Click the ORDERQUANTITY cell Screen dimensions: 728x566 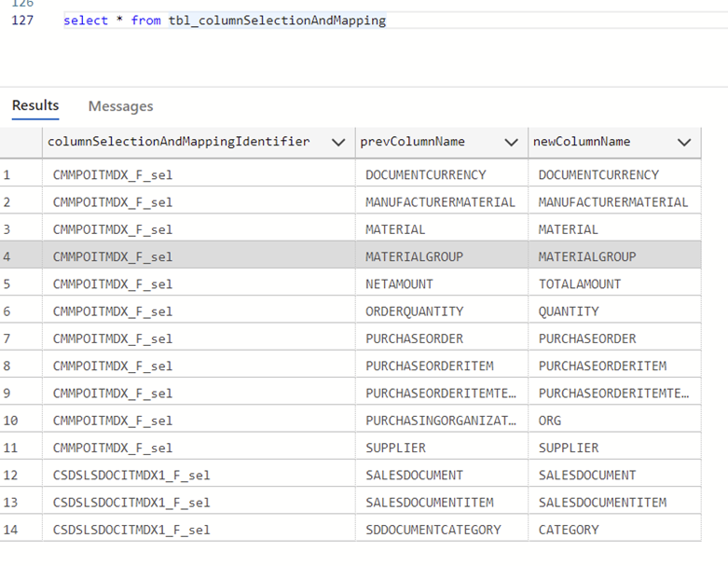[442, 311]
